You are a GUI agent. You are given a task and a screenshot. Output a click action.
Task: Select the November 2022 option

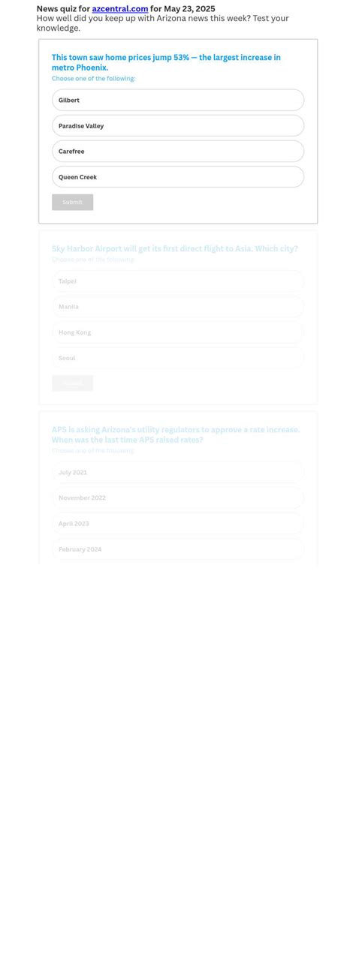coord(178,498)
